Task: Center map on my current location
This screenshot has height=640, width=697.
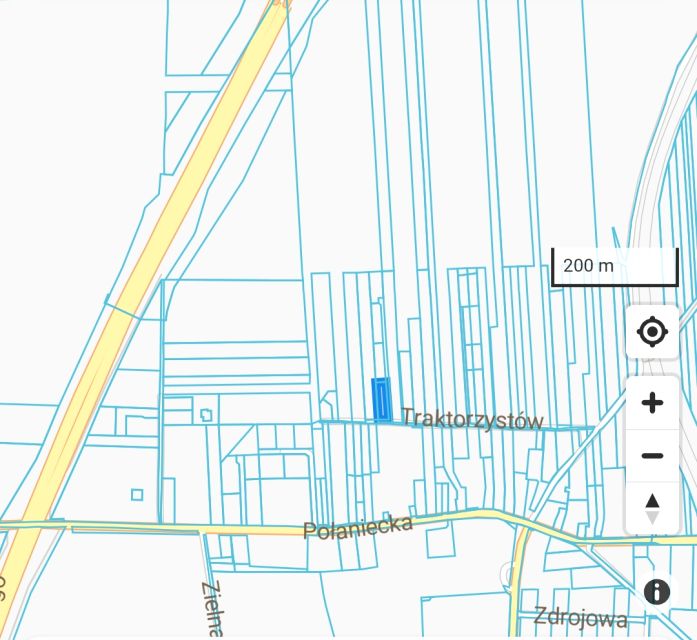Action: pos(652,332)
